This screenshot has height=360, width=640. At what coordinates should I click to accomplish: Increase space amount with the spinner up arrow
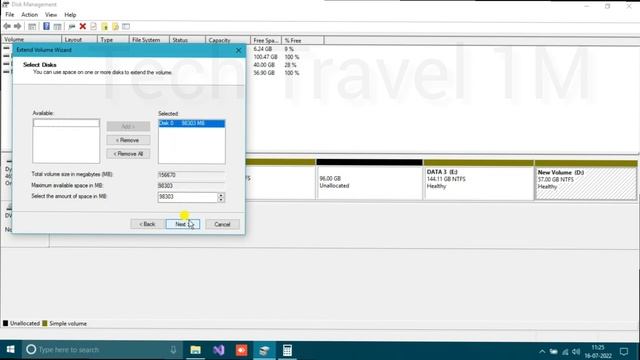[221, 195]
